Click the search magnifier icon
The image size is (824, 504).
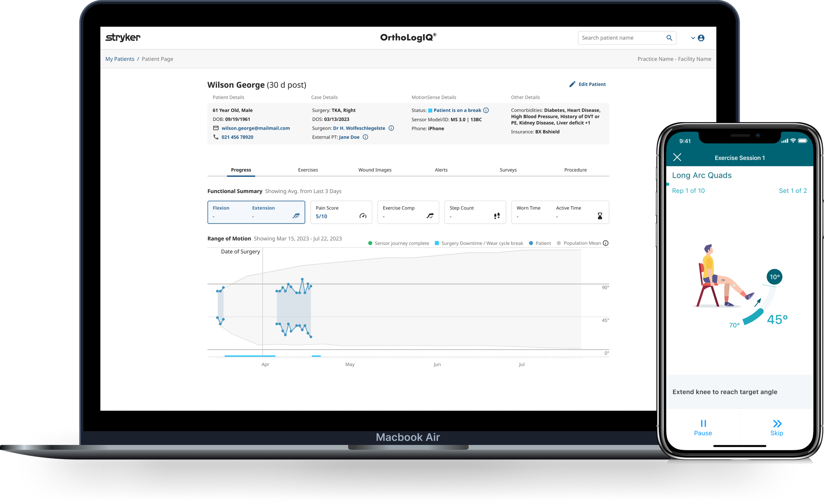[669, 38]
